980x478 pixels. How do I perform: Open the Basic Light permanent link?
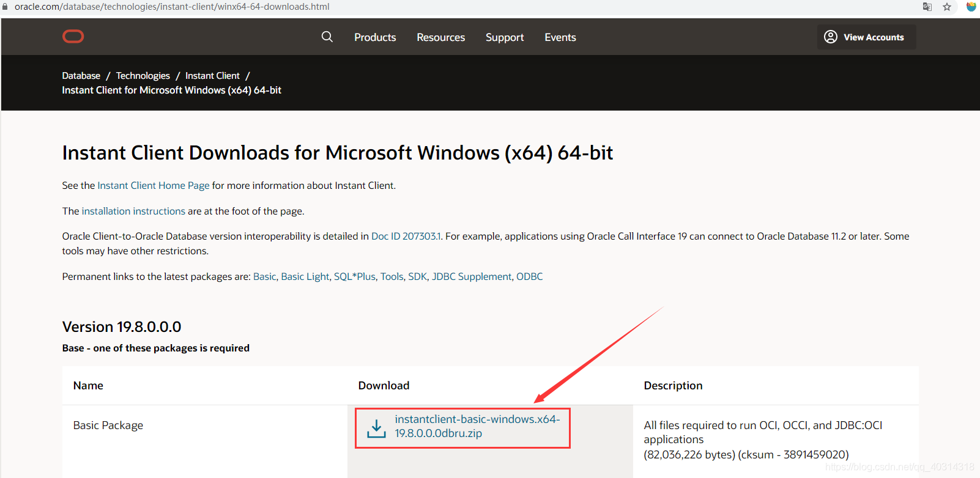[305, 276]
